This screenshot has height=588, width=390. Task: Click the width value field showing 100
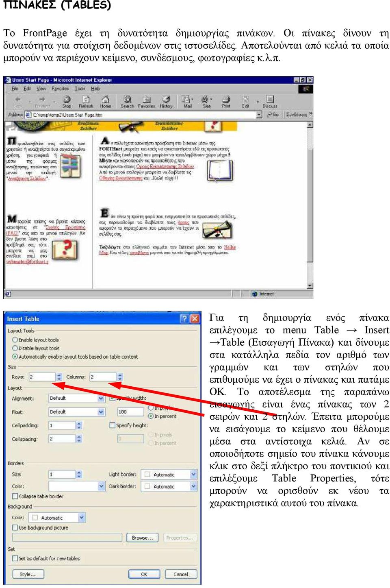pyautogui.click(x=130, y=412)
